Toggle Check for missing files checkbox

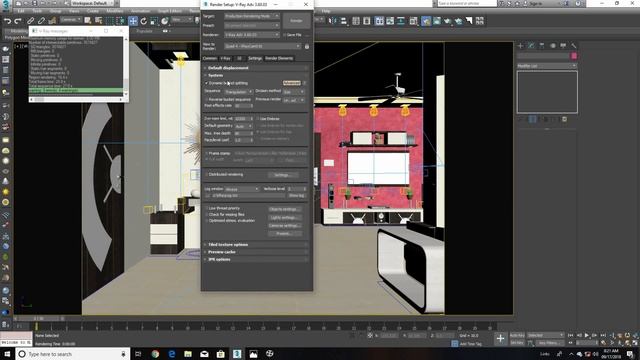[x=206, y=214]
